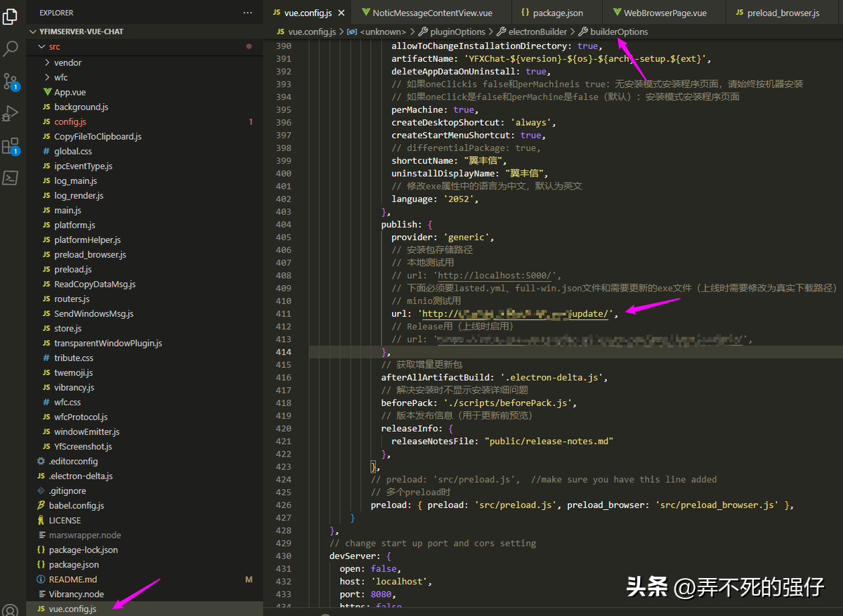Open preload_browser.js in file tree
This screenshot has width=843, height=616.
[x=90, y=254]
